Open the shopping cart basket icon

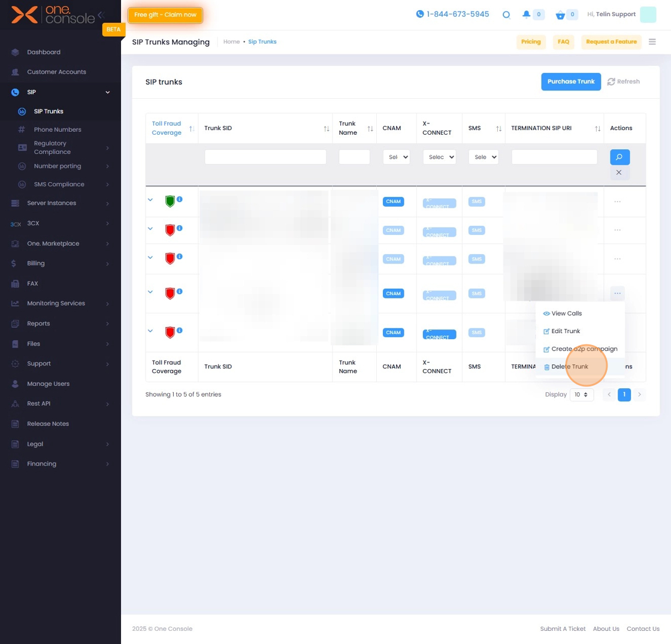point(560,15)
